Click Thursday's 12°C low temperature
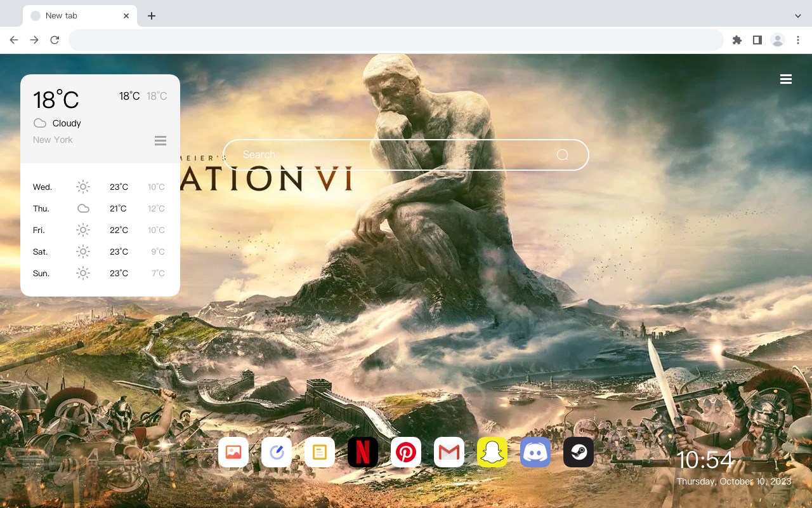Screen dimensions: 812x508 pos(156,208)
